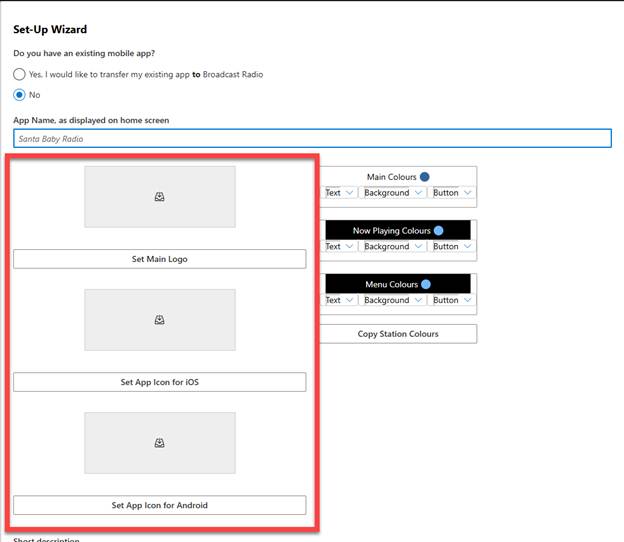Open the Menu Colours Button dropdown
This screenshot has height=542, width=624.
click(452, 300)
